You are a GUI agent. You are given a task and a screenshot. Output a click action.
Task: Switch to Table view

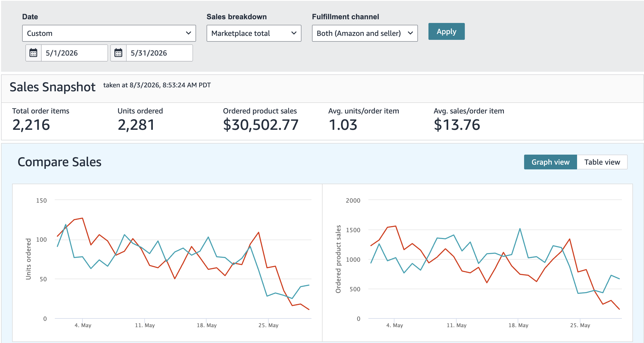pos(602,162)
